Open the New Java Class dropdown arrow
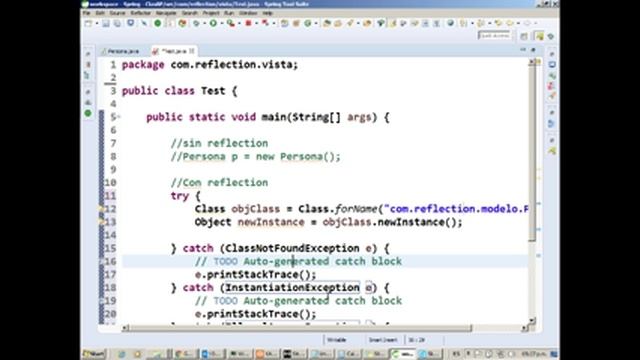Viewport: 640px width, 360px height. coord(316,23)
